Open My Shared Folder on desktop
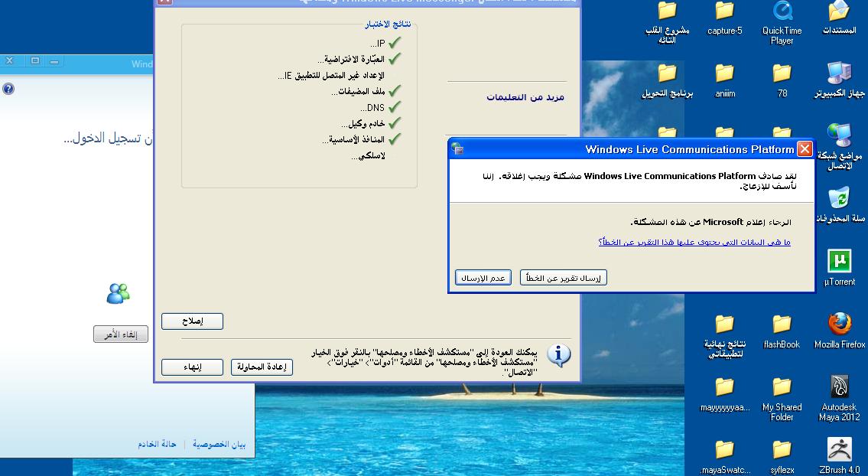This screenshot has height=476, width=868. click(782, 399)
